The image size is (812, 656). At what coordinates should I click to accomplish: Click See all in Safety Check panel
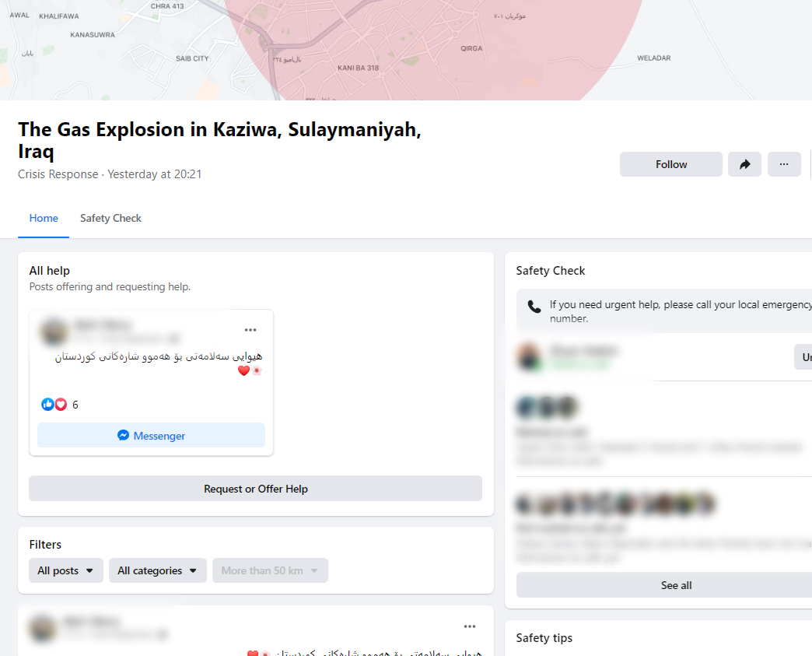click(675, 585)
